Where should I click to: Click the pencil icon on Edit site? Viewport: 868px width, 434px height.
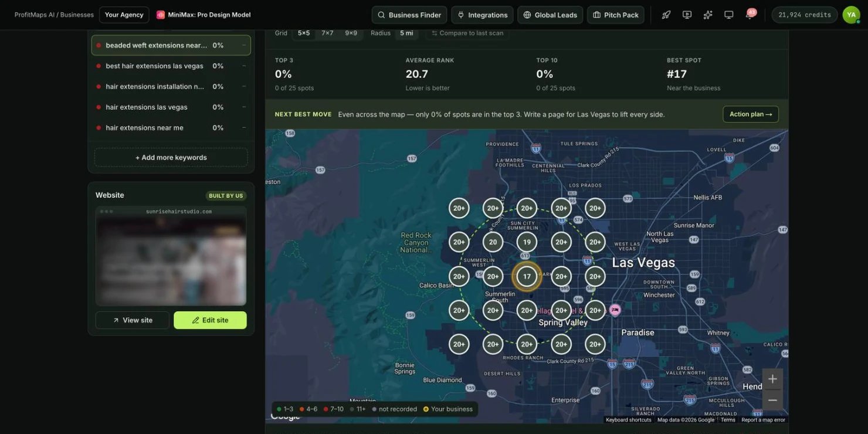pyautogui.click(x=196, y=320)
